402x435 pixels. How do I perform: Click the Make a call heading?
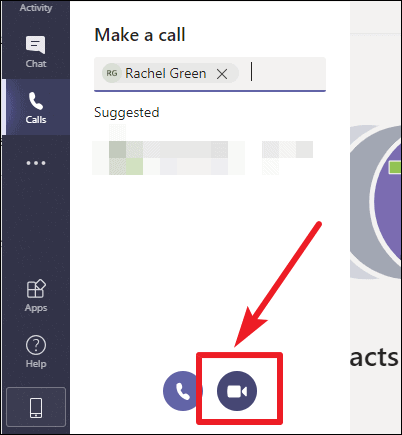pyautogui.click(x=140, y=35)
